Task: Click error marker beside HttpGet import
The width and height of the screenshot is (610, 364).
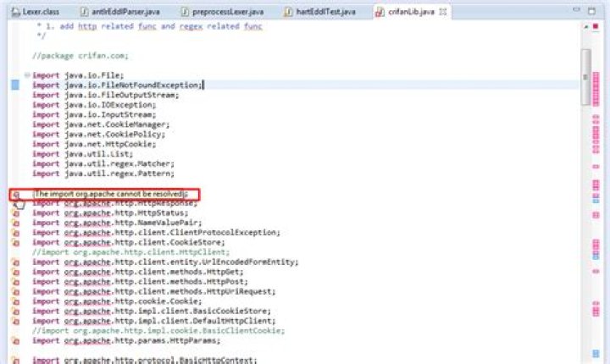Action: point(15,272)
